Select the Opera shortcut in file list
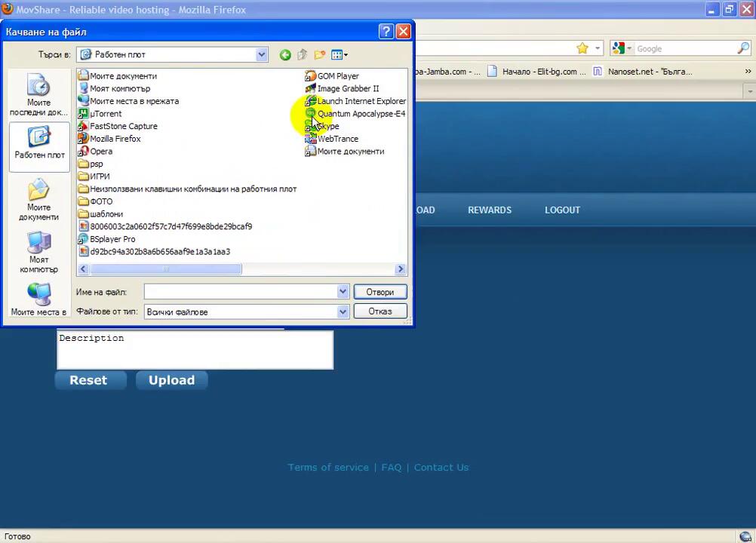The image size is (756, 543). pyautogui.click(x=100, y=152)
